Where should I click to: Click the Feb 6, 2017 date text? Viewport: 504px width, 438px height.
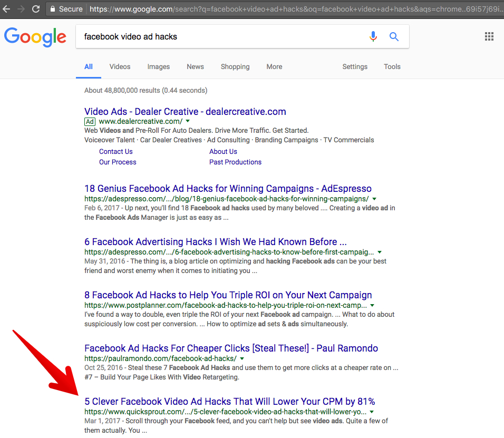pyautogui.click(x=102, y=208)
